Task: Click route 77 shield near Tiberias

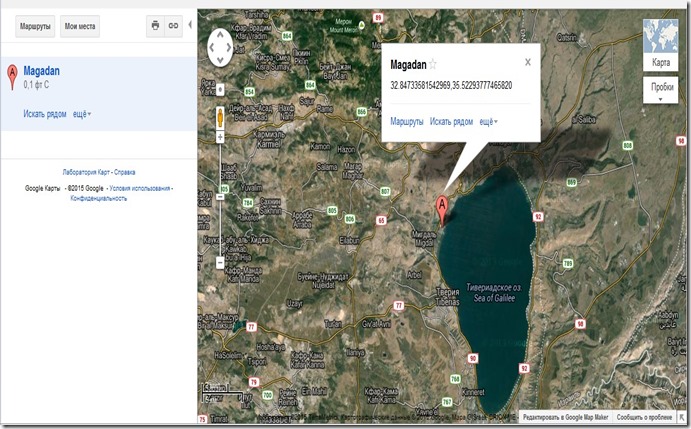Action: pyautogui.click(x=399, y=306)
